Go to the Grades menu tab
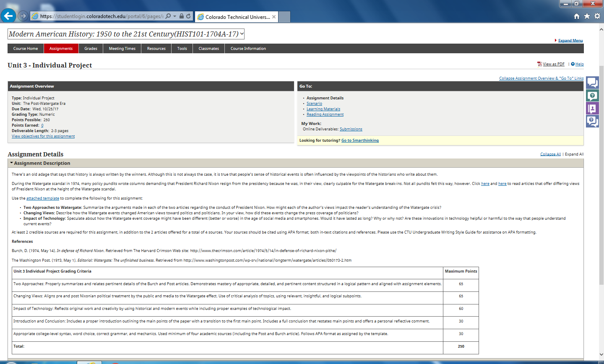604x364 pixels. point(91,49)
